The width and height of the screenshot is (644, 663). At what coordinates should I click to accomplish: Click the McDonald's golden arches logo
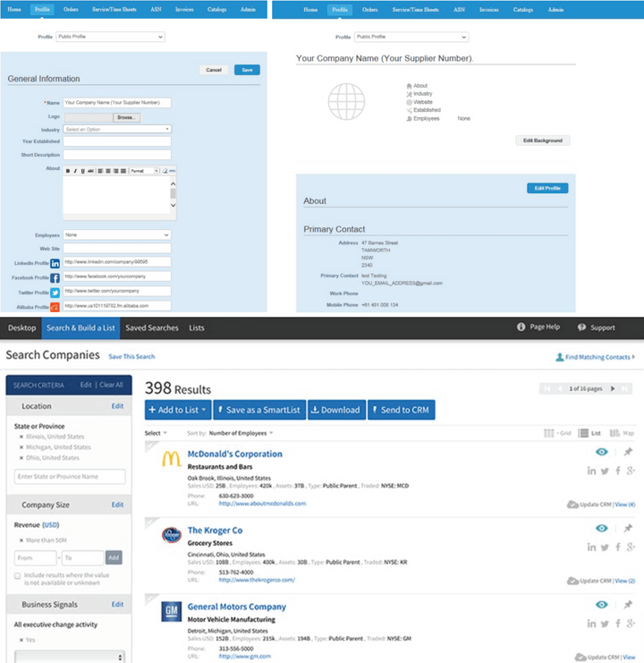[172, 458]
